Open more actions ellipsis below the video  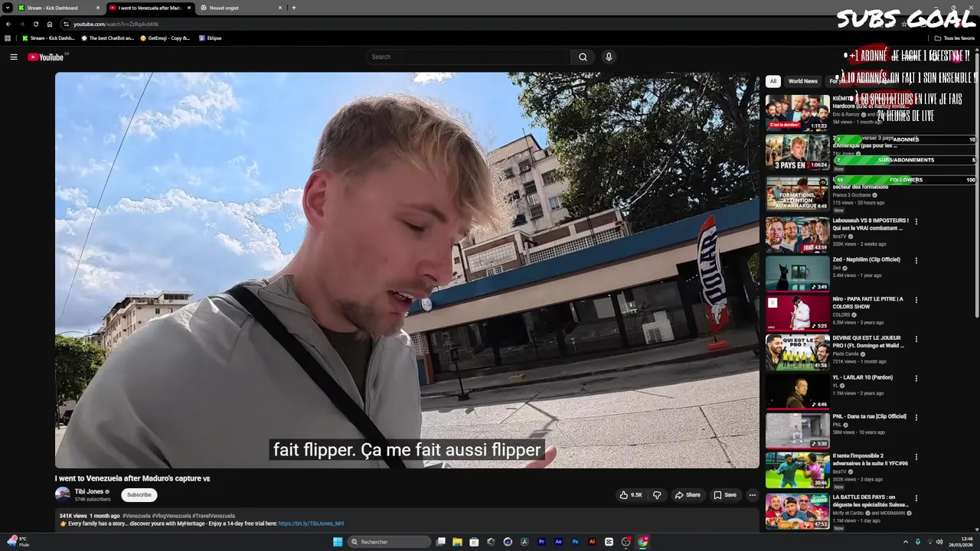pyautogui.click(x=752, y=495)
